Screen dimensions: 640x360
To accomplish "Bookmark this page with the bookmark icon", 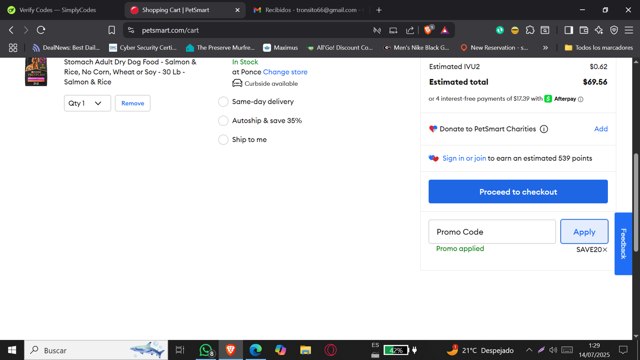I will click(111, 30).
